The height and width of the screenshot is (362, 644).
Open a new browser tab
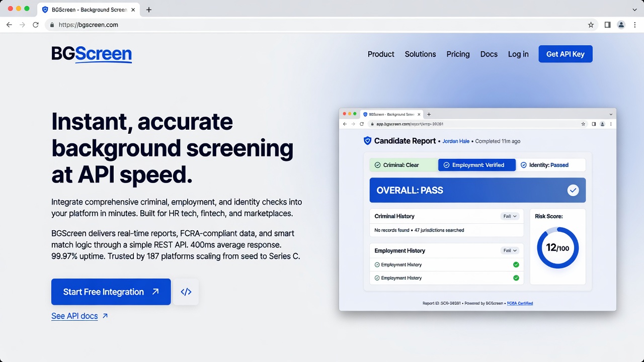[149, 10]
